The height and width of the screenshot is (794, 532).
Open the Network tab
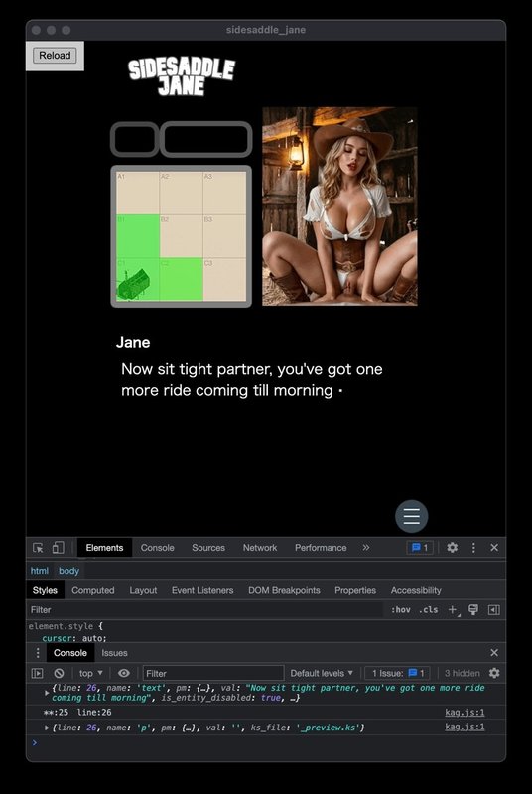pos(260,548)
